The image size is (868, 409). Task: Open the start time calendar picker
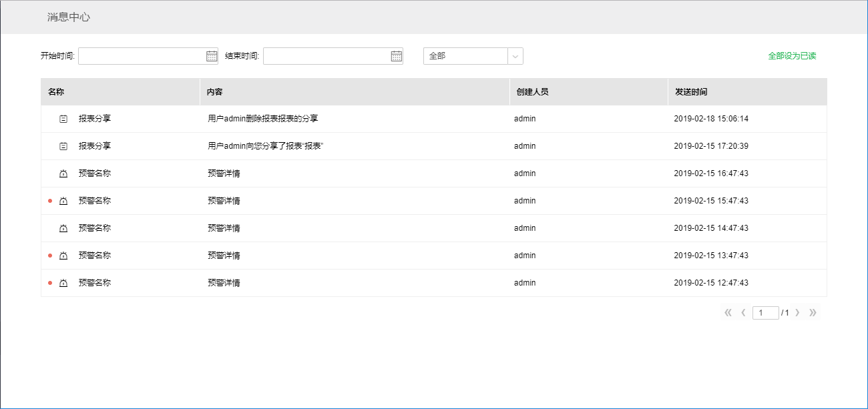212,56
